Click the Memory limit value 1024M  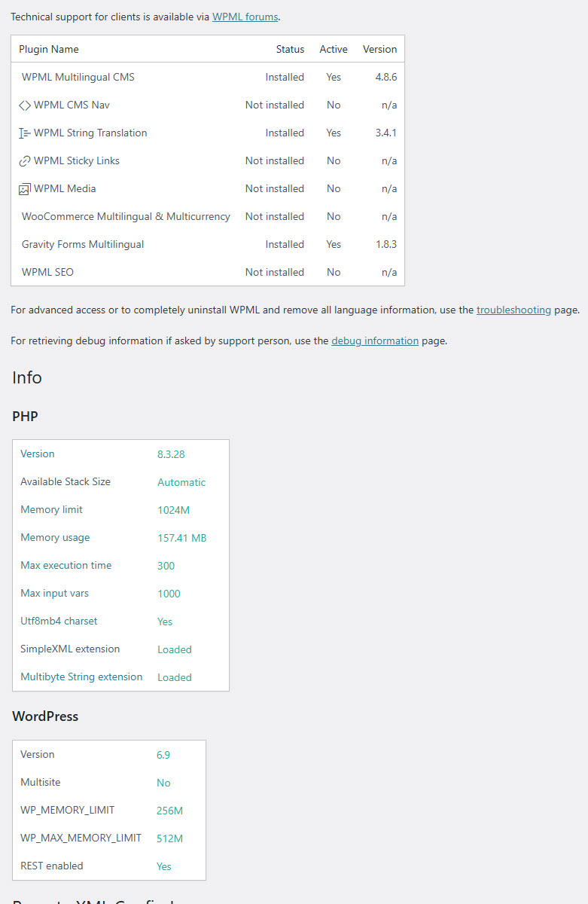[x=173, y=510]
